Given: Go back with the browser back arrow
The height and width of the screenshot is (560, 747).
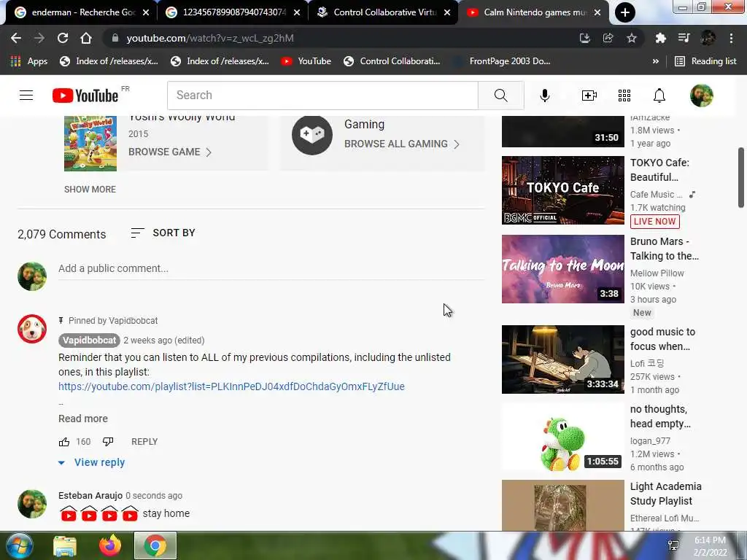Looking at the screenshot, I should (x=16, y=38).
